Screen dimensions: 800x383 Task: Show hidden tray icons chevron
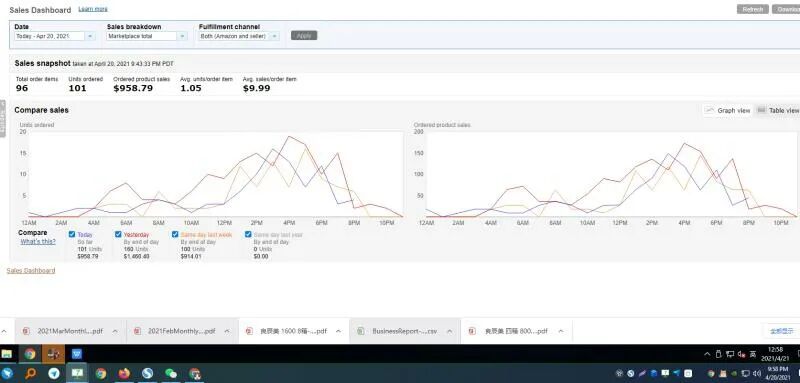click(707, 354)
